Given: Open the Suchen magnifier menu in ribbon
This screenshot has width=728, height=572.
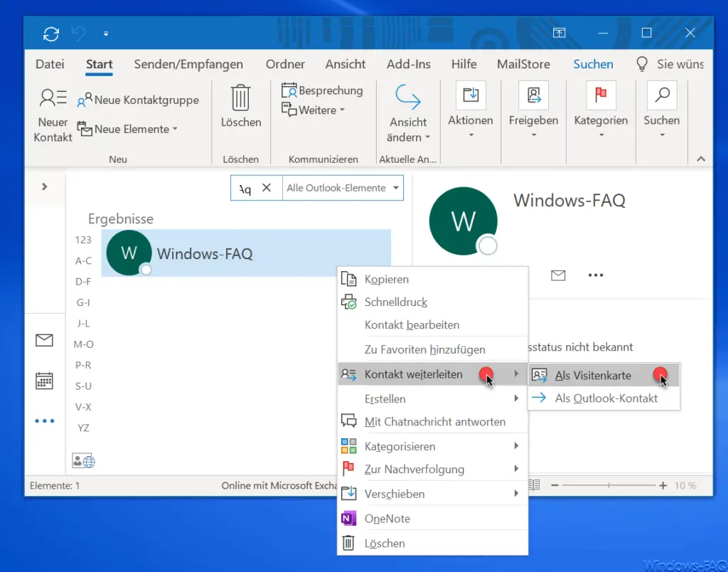Looking at the screenshot, I should point(662,110).
